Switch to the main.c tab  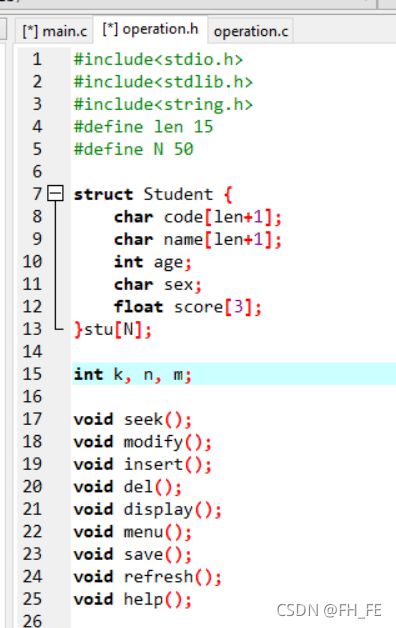click(54, 31)
